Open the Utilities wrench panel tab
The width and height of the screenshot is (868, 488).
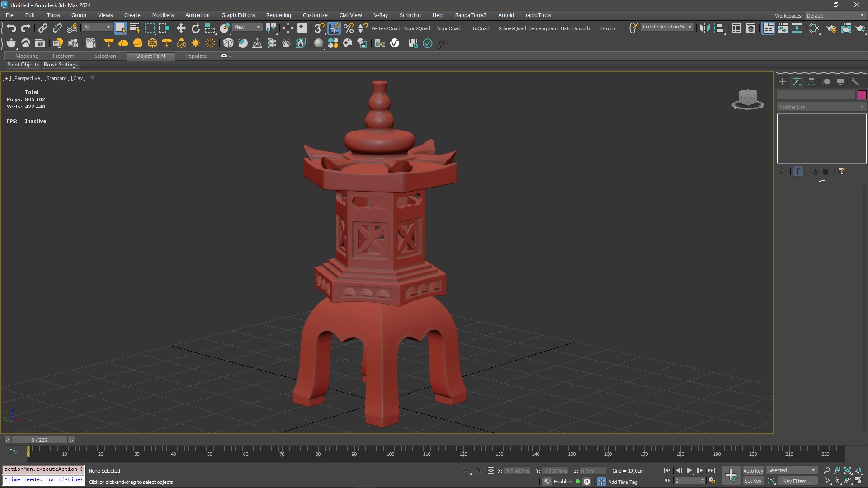854,82
